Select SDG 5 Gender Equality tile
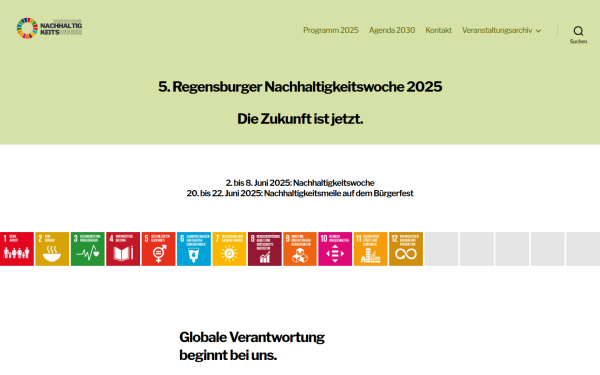This screenshot has width=600, height=375. [158, 249]
